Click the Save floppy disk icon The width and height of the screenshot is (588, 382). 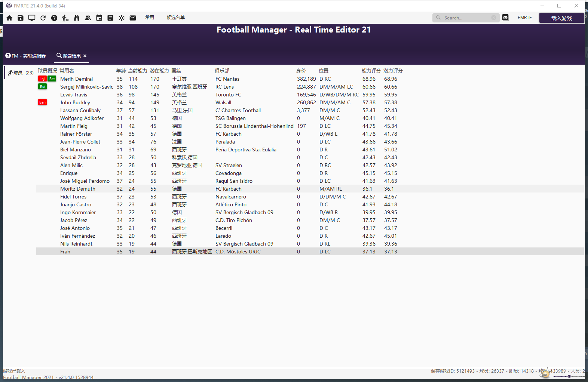(21, 18)
